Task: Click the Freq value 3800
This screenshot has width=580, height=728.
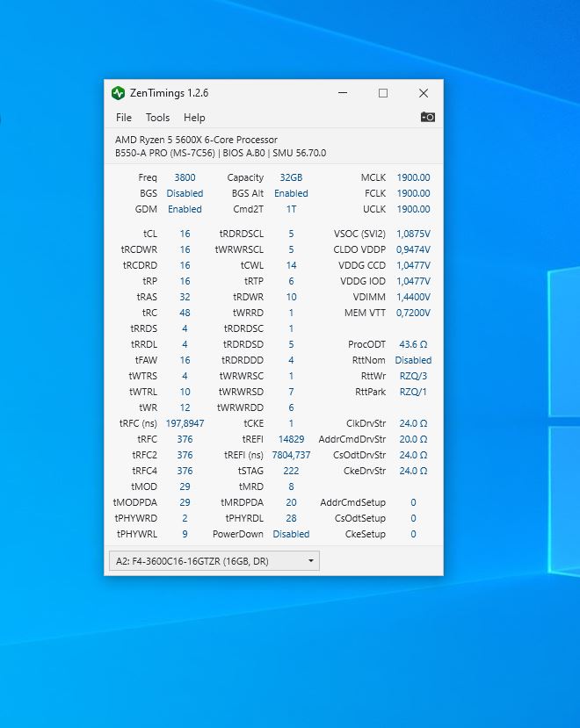Action: 185,177
